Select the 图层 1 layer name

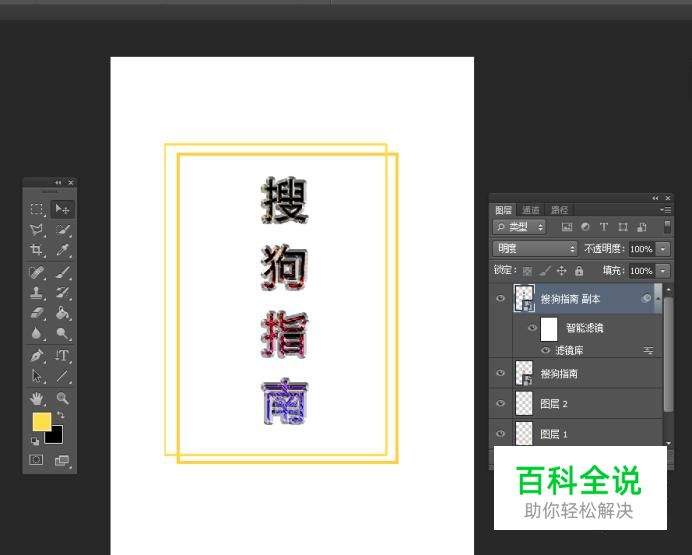[554, 434]
